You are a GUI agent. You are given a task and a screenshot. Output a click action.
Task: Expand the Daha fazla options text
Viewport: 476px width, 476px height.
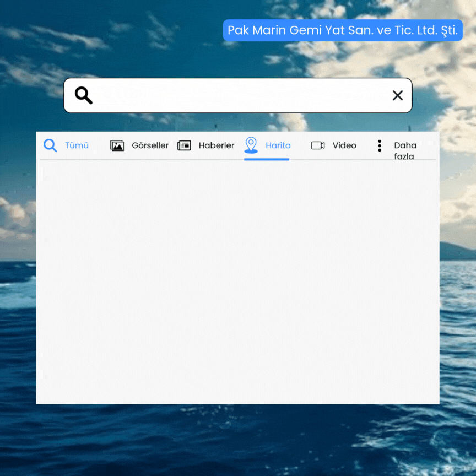[x=405, y=150]
